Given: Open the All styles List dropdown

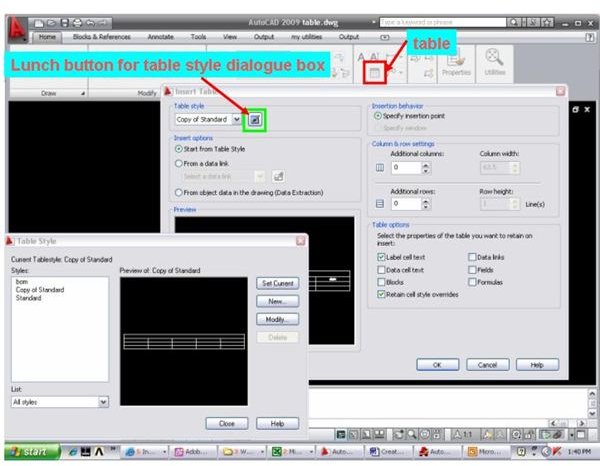Looking at the screenshot, I should point(103,402).
